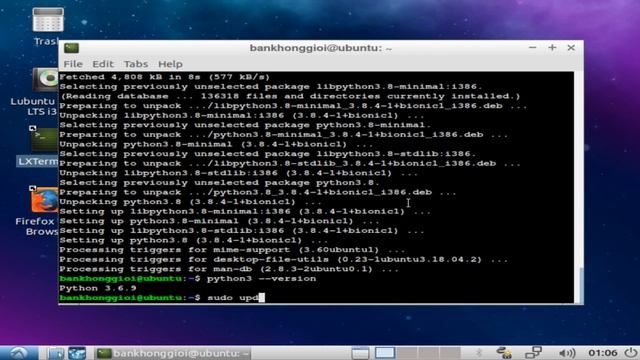Click the Bluetooth tray icon
Image resolution: width=640 pixels, height=360 pixels.
click(479, 353)
